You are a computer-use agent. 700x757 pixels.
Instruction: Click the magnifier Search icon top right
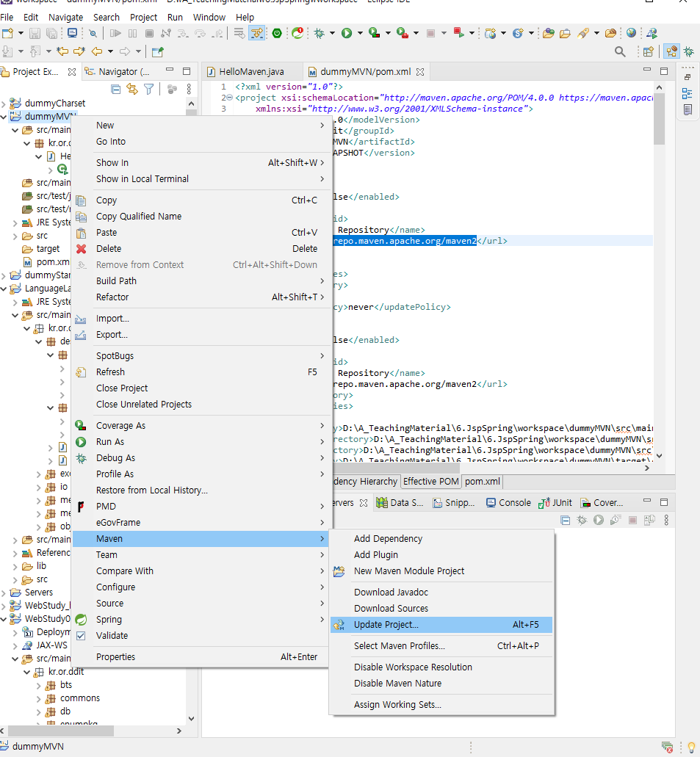coord(620,51)
